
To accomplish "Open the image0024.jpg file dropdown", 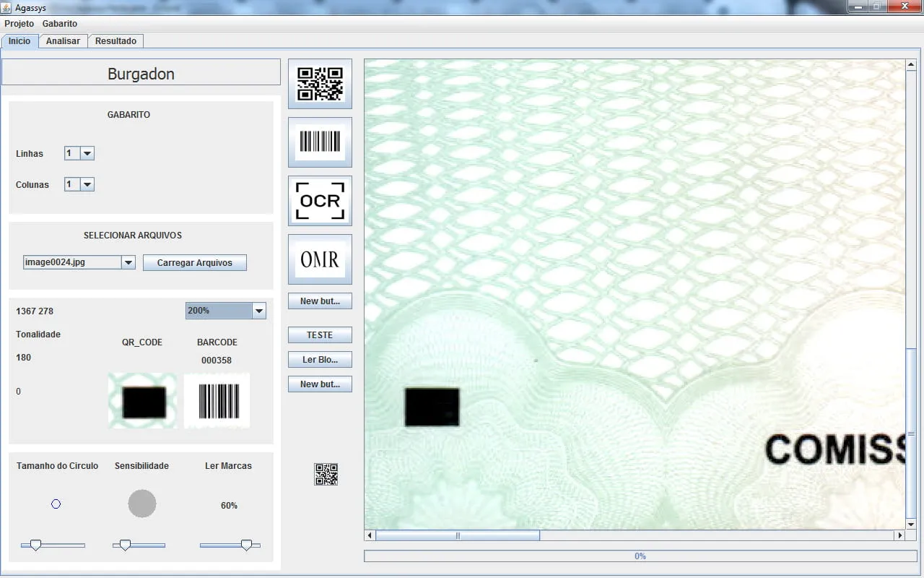I will 128,262.
